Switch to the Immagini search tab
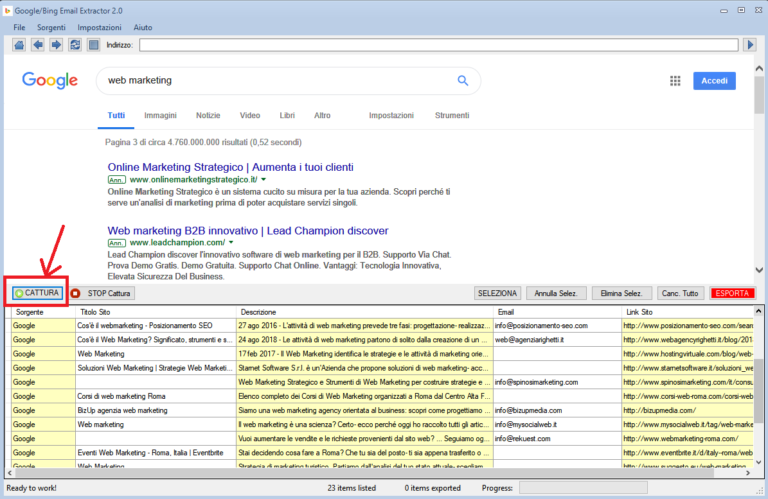 click(x=160, y=116)
